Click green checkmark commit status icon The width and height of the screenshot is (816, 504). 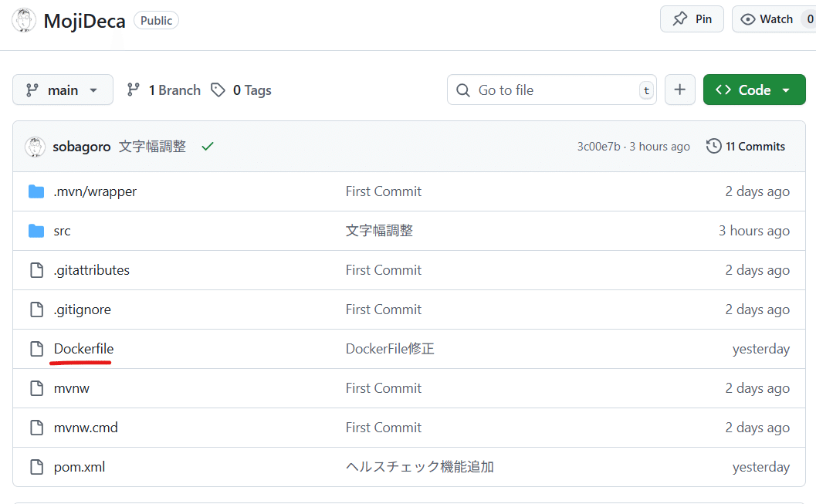coord(207,147)
